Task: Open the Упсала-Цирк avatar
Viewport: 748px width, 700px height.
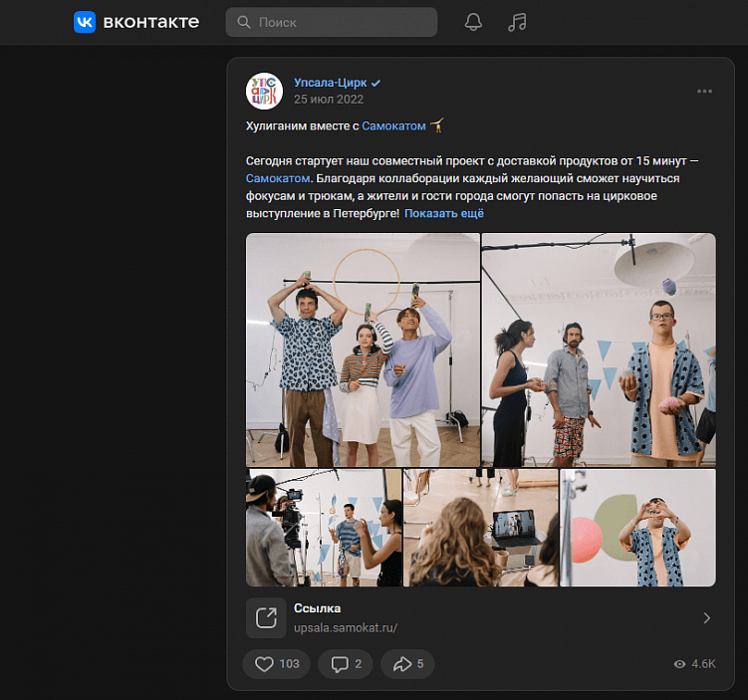Action: 264,91
